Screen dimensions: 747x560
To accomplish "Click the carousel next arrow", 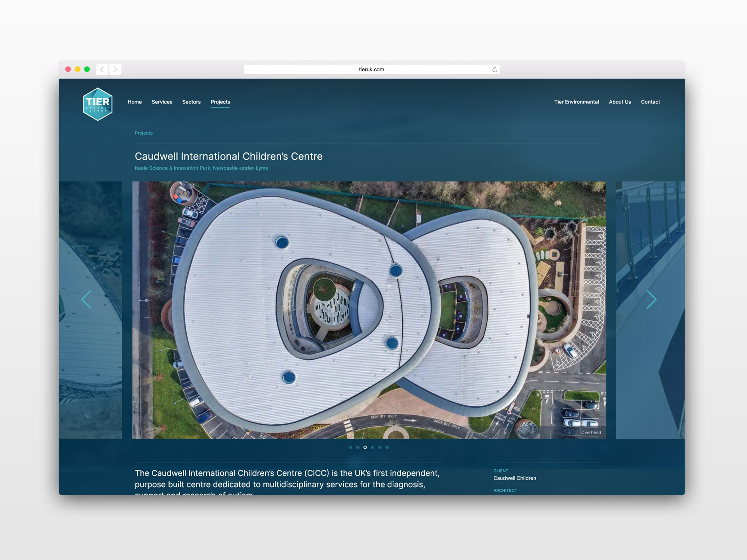I will (651, 299).
